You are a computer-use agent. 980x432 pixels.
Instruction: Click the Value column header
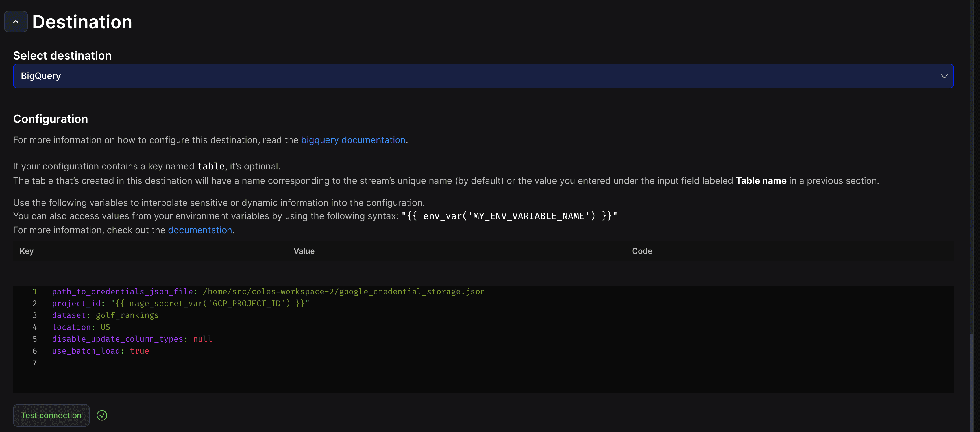304,251
